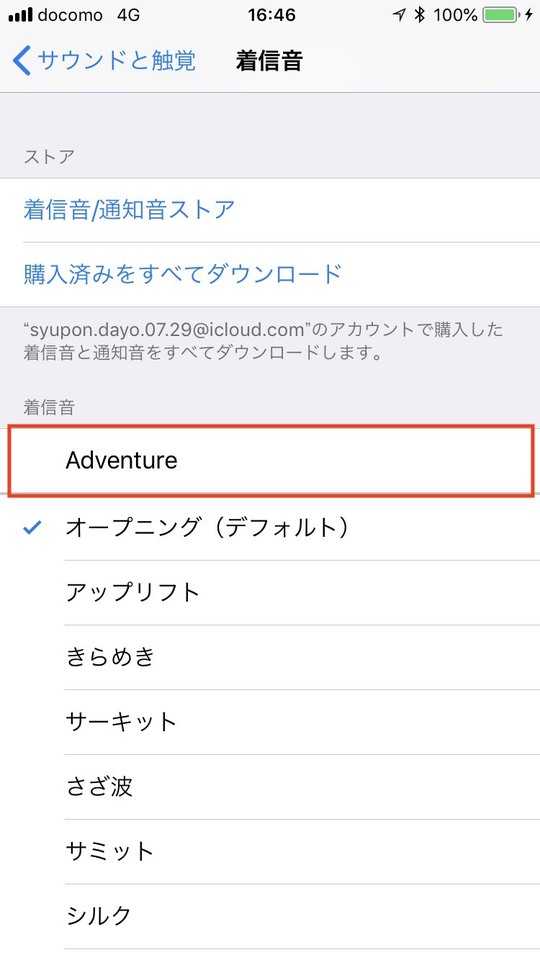Tap the back chevron icon

pyautogui.click(x=21, y=61)
